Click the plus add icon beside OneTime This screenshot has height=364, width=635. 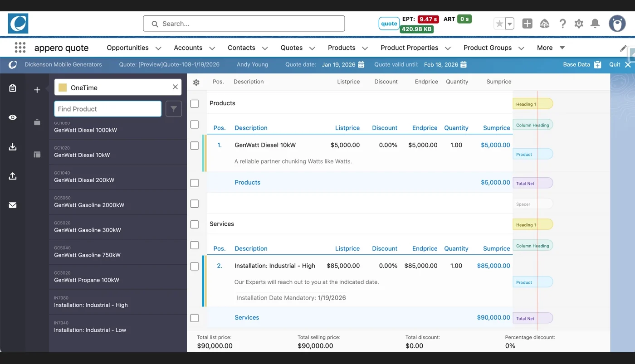tap(37, 90)
